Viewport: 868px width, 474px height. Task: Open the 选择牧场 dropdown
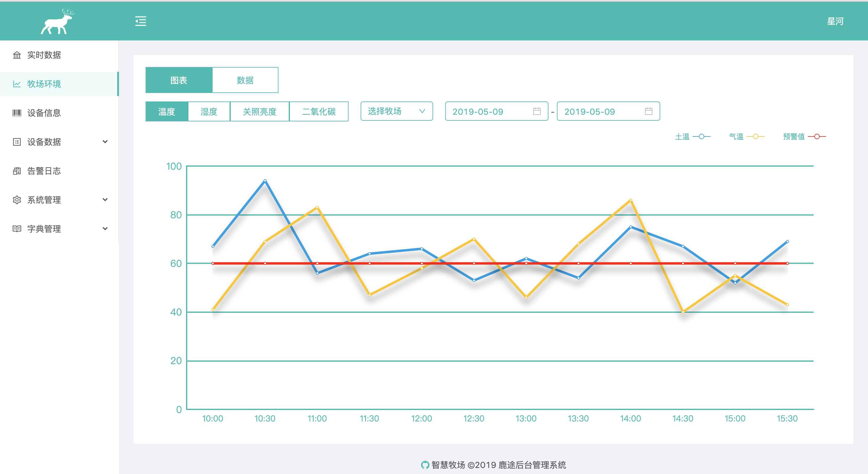coord(396,111)
